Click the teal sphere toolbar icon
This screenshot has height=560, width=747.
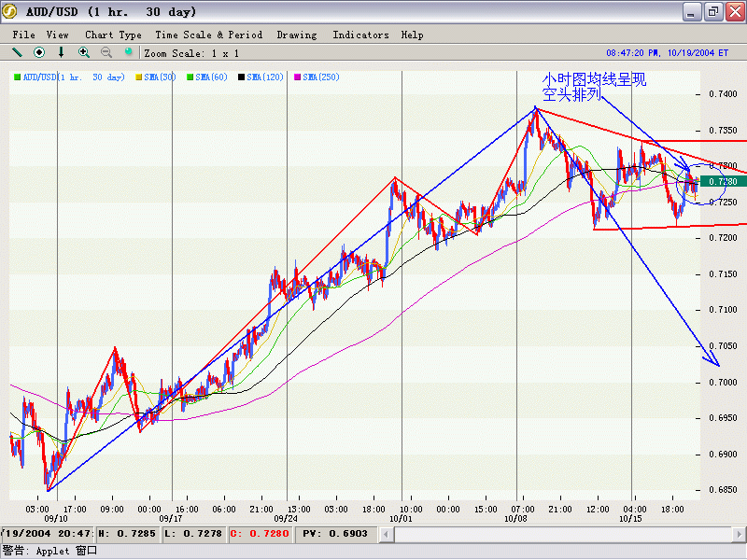129,53
